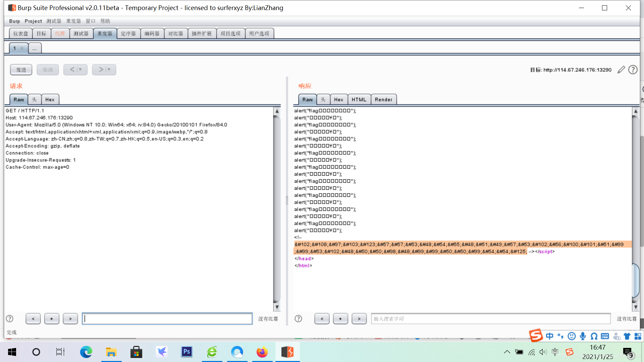Switch to the 测试器 intruder tab
Image resolution: width=644 pixels, height=362 pixels.
point(81,34)
